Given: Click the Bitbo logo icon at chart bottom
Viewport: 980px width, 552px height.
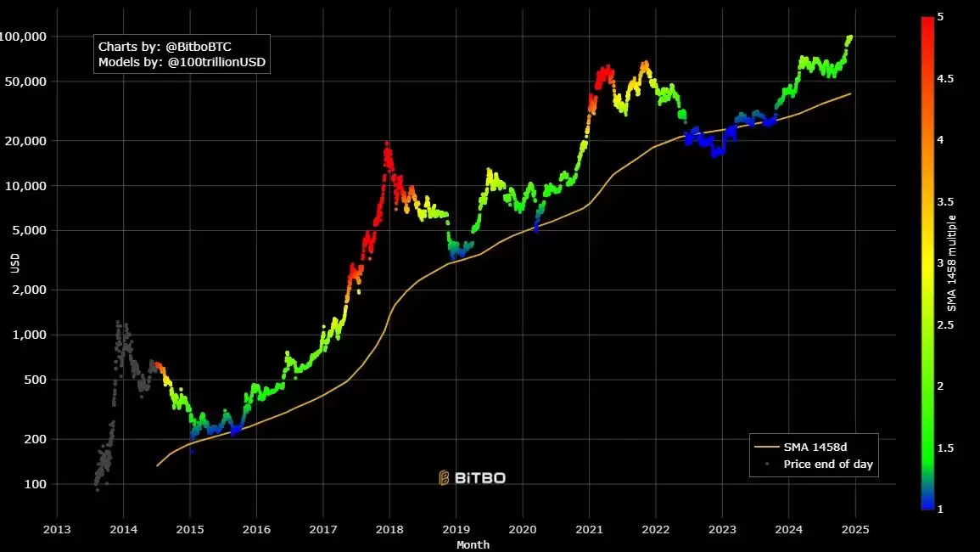Looking at the screenshot, I should point(444,478).
